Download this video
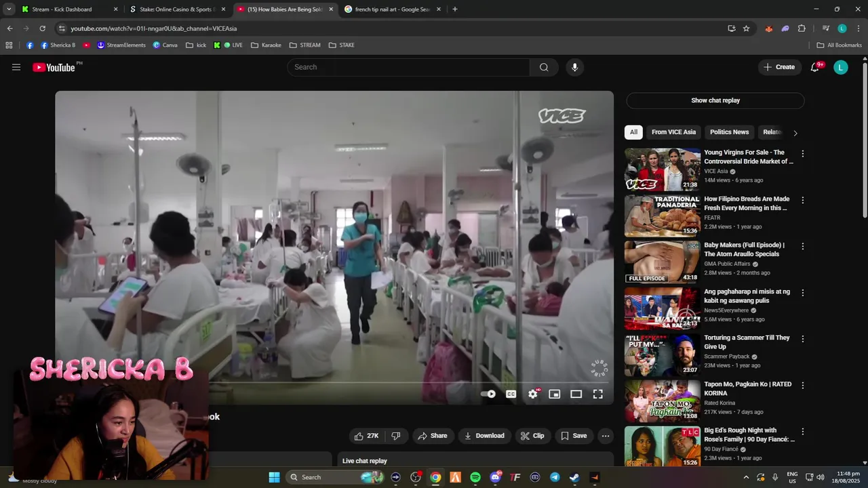868x488 pixels. tap(484, 436)
